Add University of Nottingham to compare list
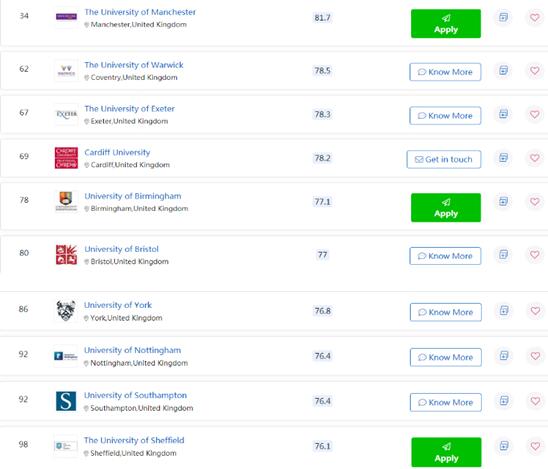Screen dimensions: 548x469 (504, 355)
